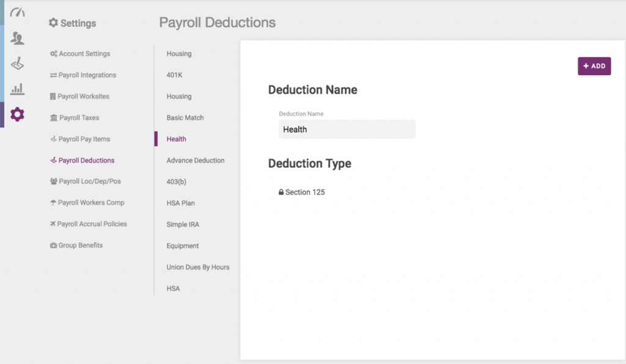The image size is (626, 364).
Task: Select the HSA deduction at list bottom
Action: [173, 288]
